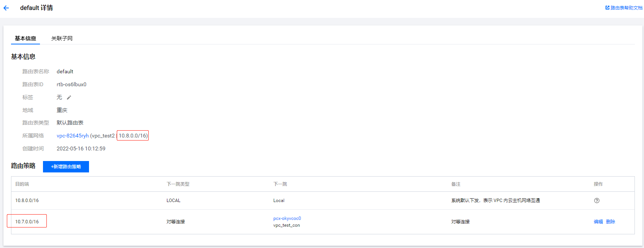The image size is (644, 248).
Task: Click the 下一跳类型 column header
Action: 178,184
